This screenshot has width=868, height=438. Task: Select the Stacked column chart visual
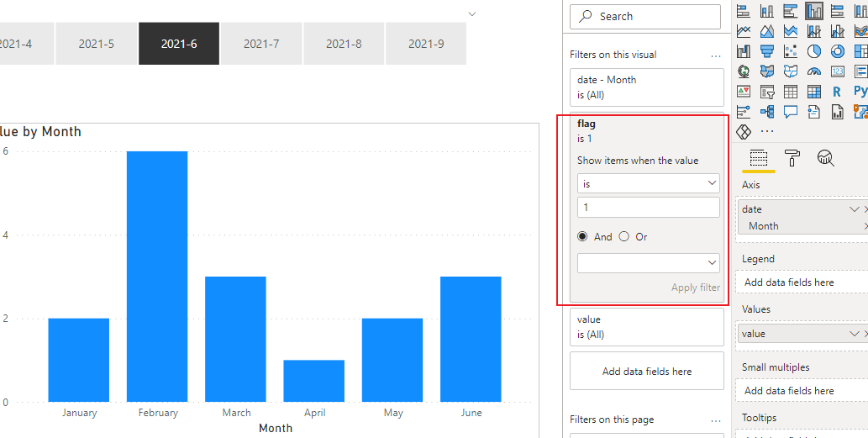pos(767,11)
